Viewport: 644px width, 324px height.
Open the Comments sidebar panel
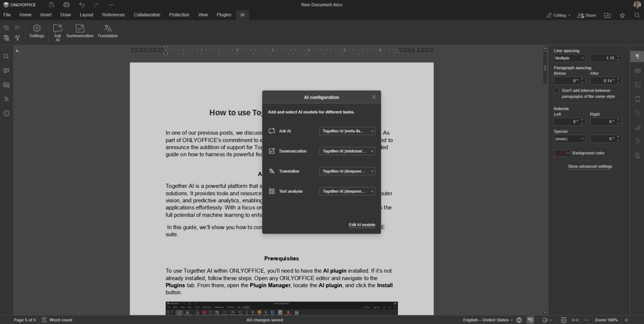pyautogui.click(x=6, y=71)
